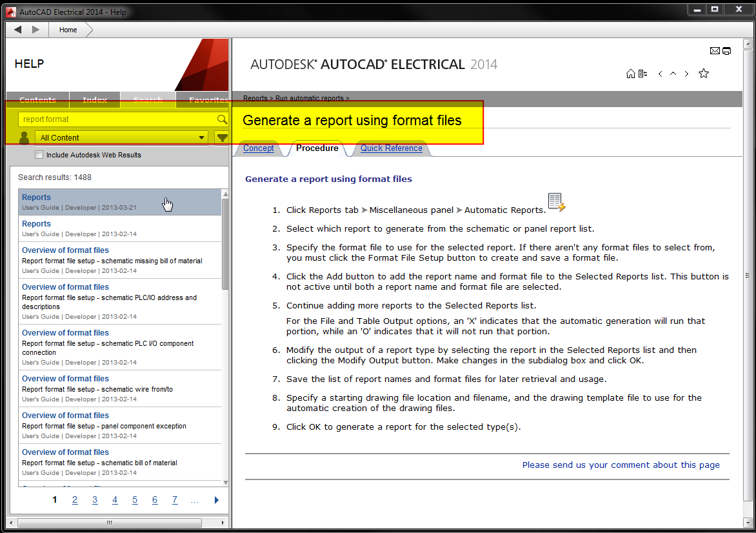Go to results page 3
Screen dimensions: 756x533
click(x=95, y=500)
